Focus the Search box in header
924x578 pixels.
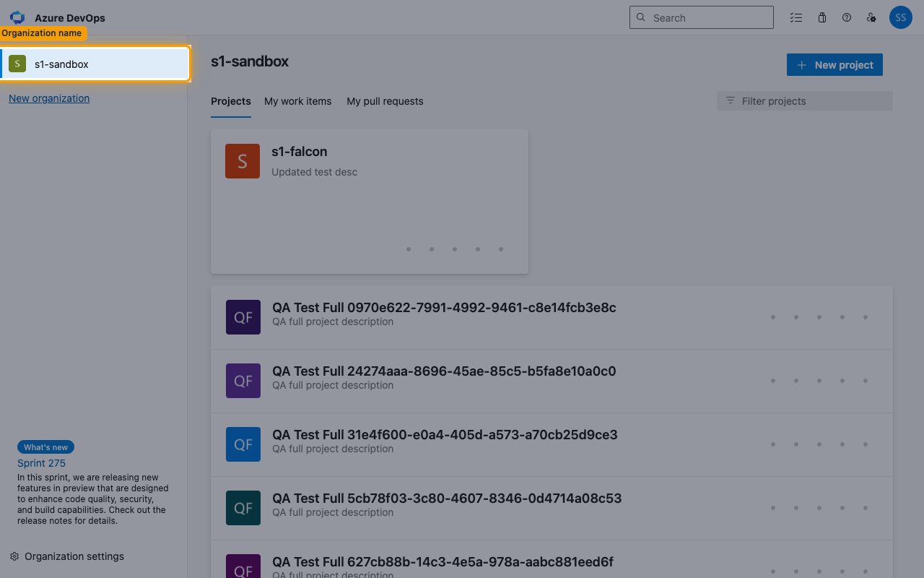tap(702, 17)
